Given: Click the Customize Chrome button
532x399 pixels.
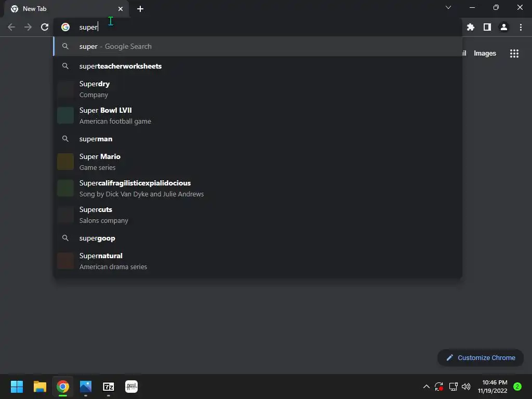Looking at the screenshot, I should (x=481, y=357).
